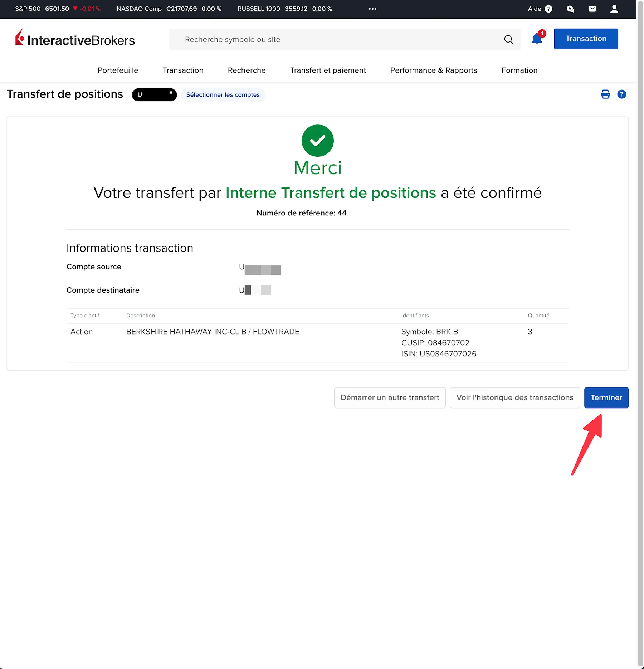Click the Identifiants column header

(415, 316)
